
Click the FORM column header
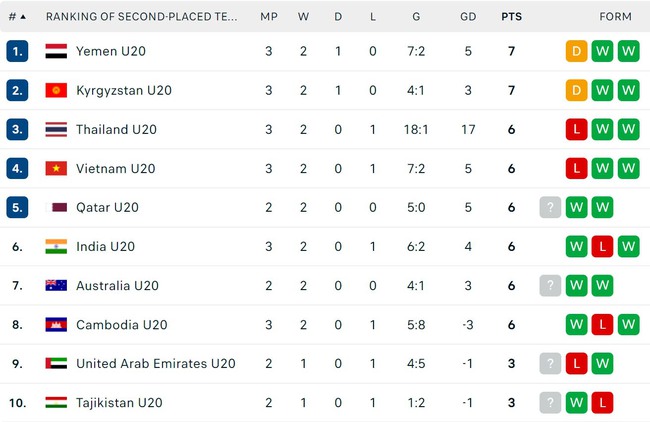point(615,17)
